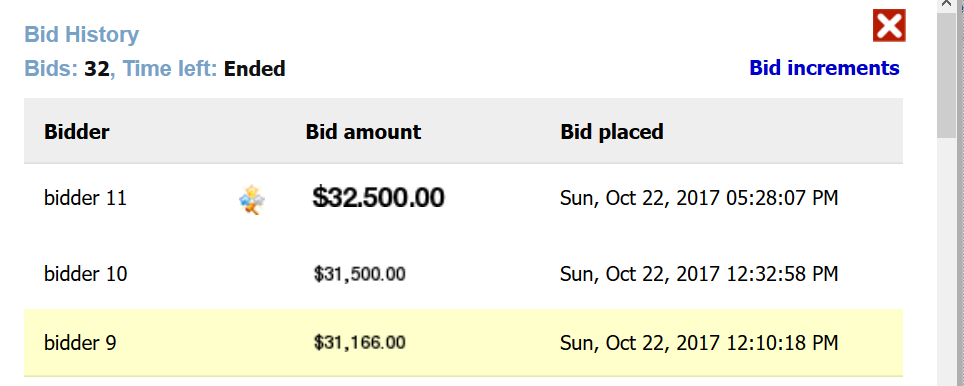964x386 pixels.
Task: Click the $31,500.00 bid amount
Action: 360,274
